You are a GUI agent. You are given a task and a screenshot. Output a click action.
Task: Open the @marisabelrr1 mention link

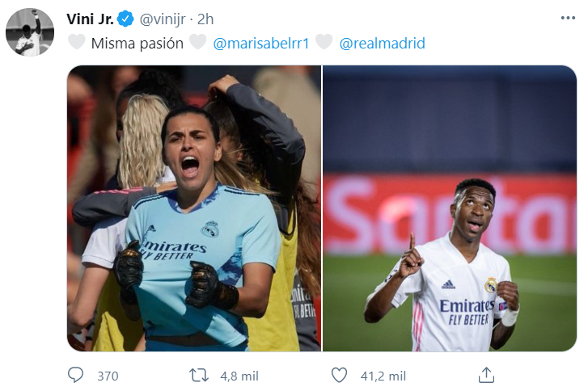261,43
